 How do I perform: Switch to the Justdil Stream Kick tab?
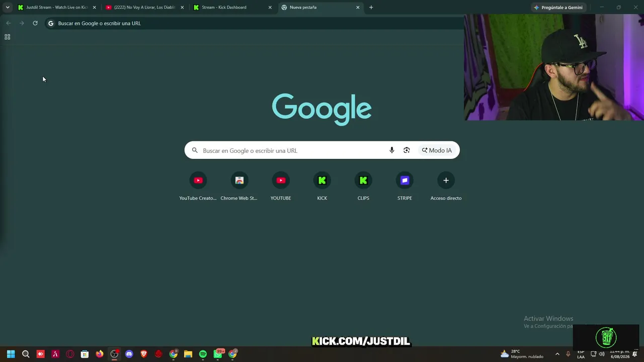pos(56,8)
